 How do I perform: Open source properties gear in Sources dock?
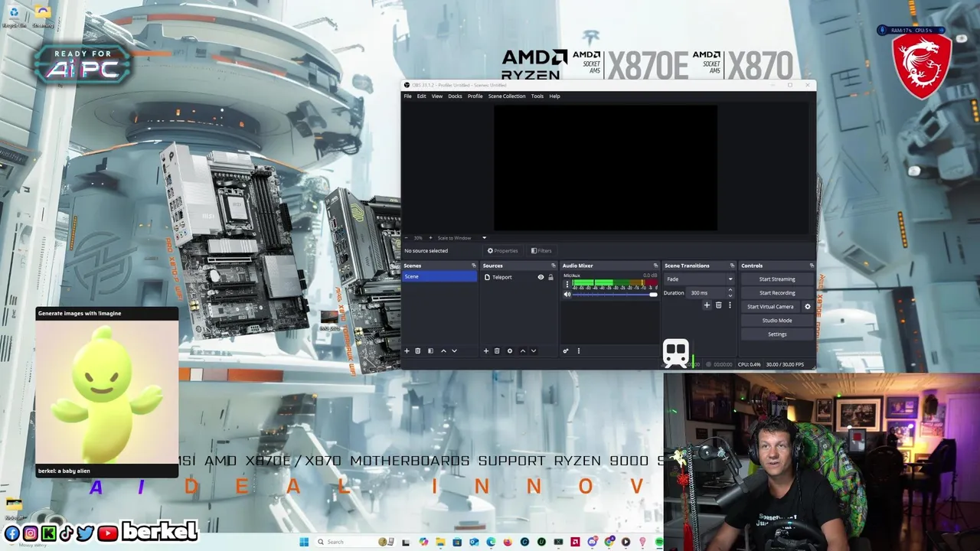coord(510,350)
